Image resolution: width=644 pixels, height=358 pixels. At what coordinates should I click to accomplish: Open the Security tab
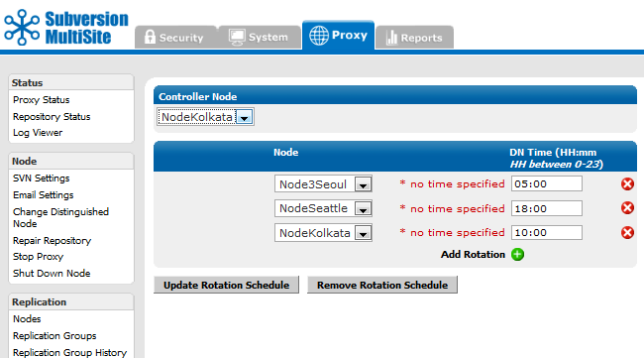click(175, 37)
